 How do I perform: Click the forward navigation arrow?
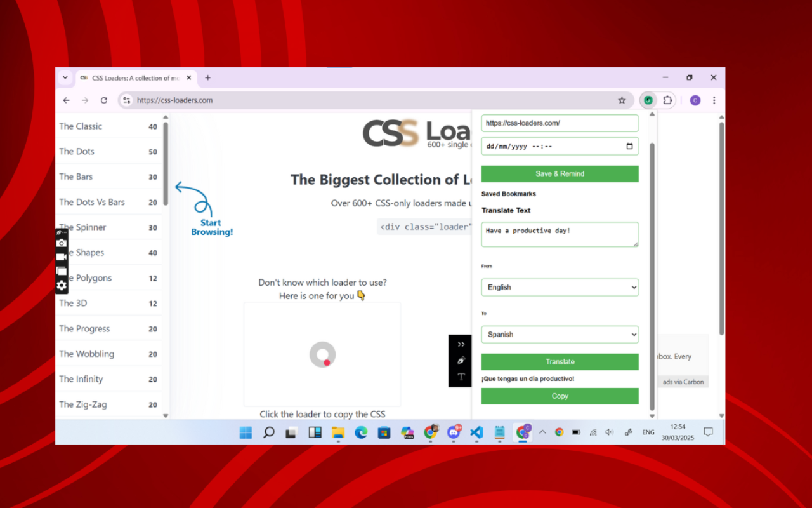[85, 100]
